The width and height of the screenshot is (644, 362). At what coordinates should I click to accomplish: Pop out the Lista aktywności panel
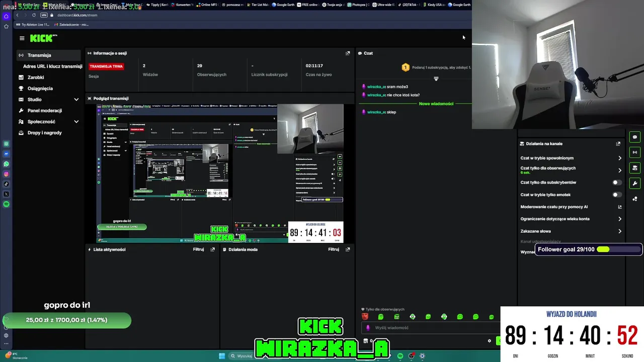pyautogui.click(x=213, y=249)
